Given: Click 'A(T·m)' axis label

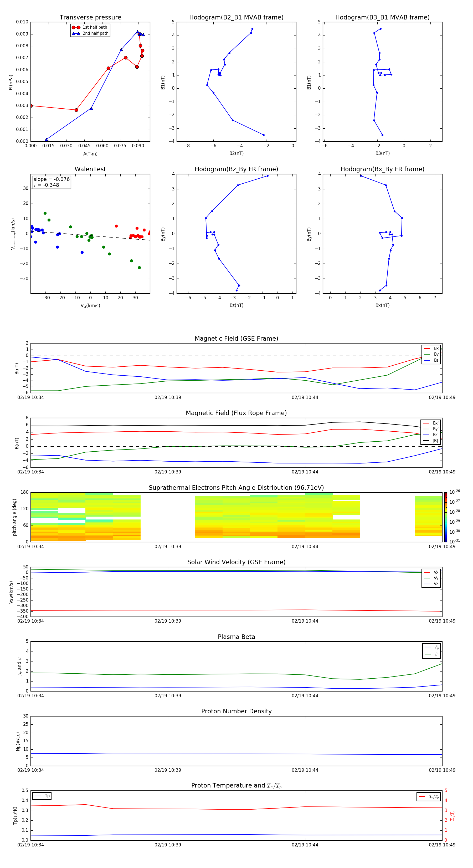Looking at the screenshot, I should (x=90, y=154).
